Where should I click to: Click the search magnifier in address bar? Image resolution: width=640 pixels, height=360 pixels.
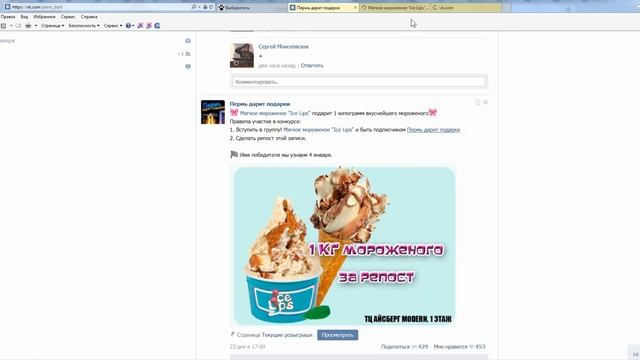coord(194,7)
